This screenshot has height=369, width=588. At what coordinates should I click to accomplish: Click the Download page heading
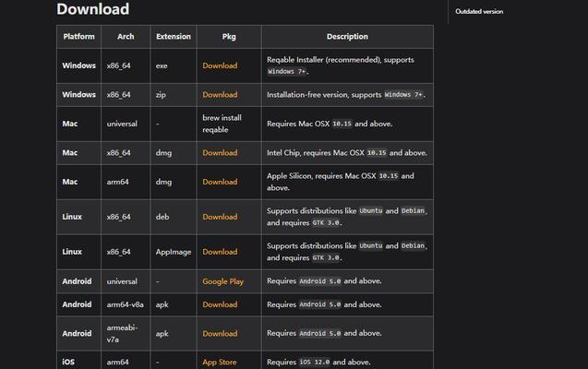click(93, 9)
